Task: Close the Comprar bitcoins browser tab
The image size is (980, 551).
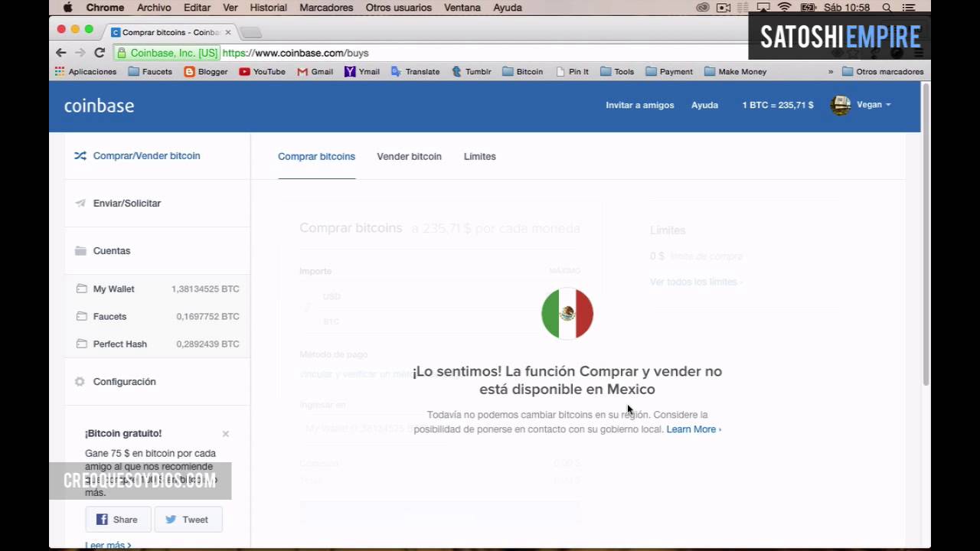Action: [227, 33]
